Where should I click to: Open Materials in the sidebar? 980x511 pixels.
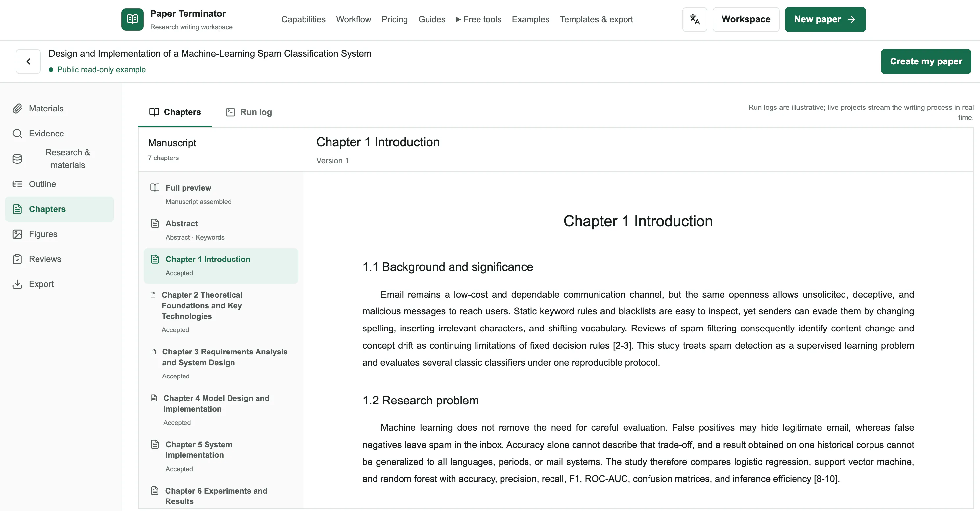pyautogui.click(x=59, y=109)
